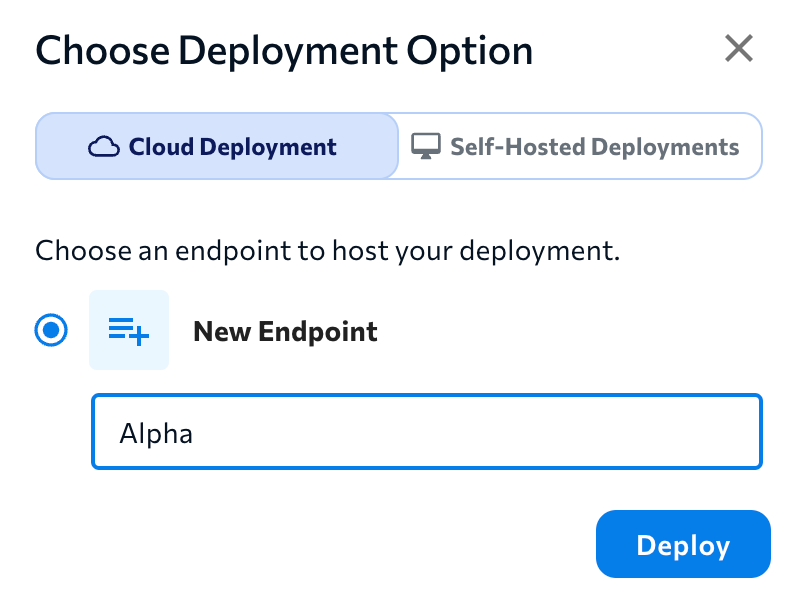Click the cloud icon in Cloud Deployment
The width and height of the screenshot is (798, 594).
click(103, 148)
